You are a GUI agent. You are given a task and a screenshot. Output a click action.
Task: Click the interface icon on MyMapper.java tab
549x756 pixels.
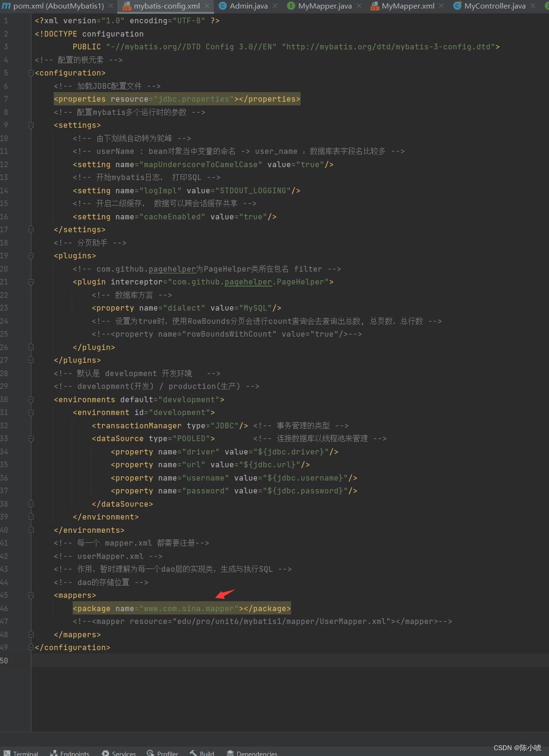pos(291,6)
